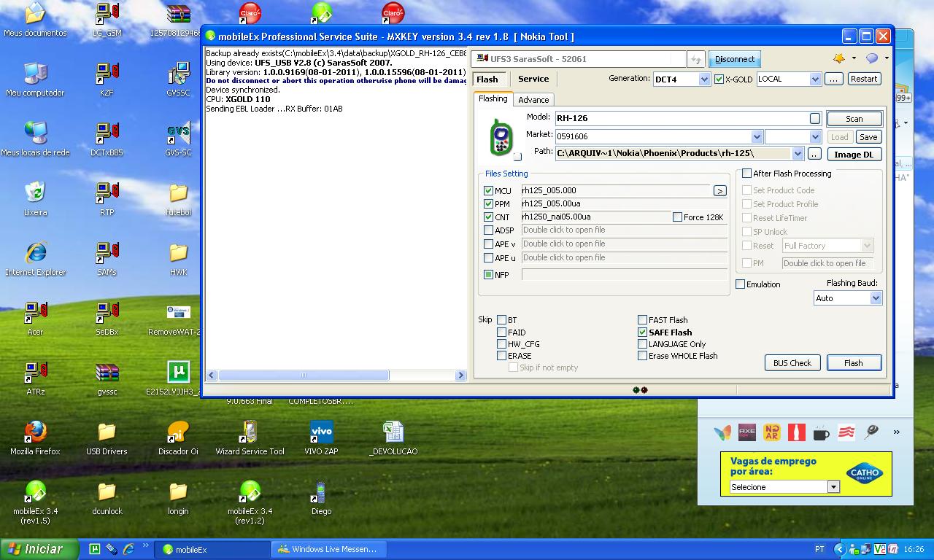
Task: Enable the Force 128K checkbox
Action: tap(677, 217)
